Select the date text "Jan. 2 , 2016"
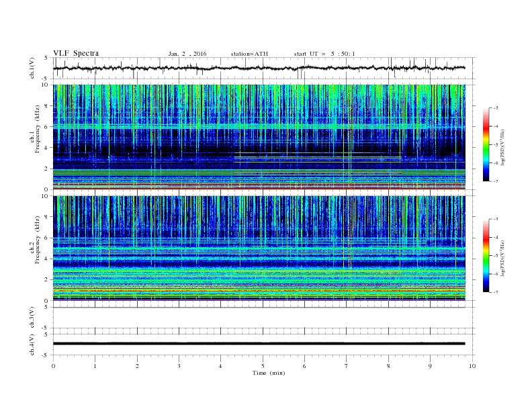This screenshot has height=411, width=532. pos(187,54)
